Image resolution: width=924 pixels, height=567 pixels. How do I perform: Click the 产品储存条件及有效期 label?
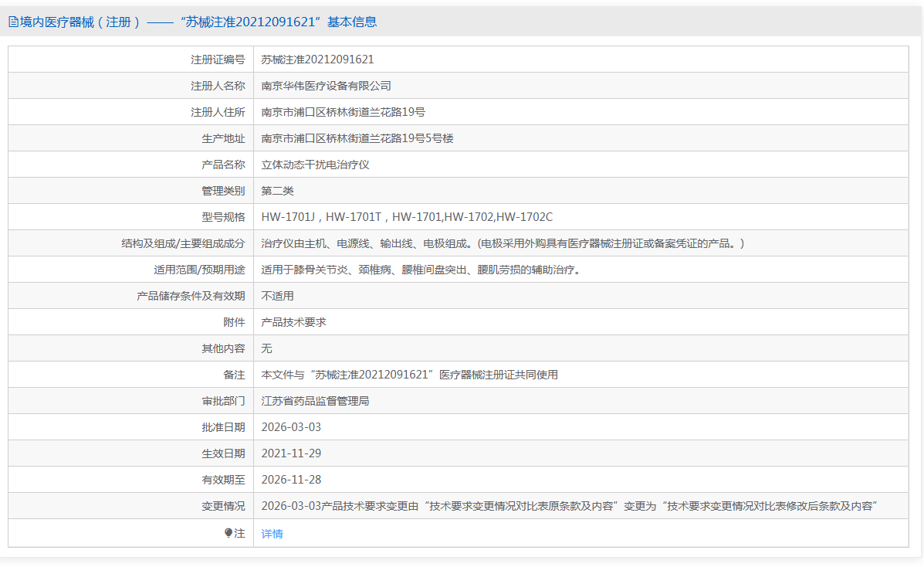coord(191,296)
